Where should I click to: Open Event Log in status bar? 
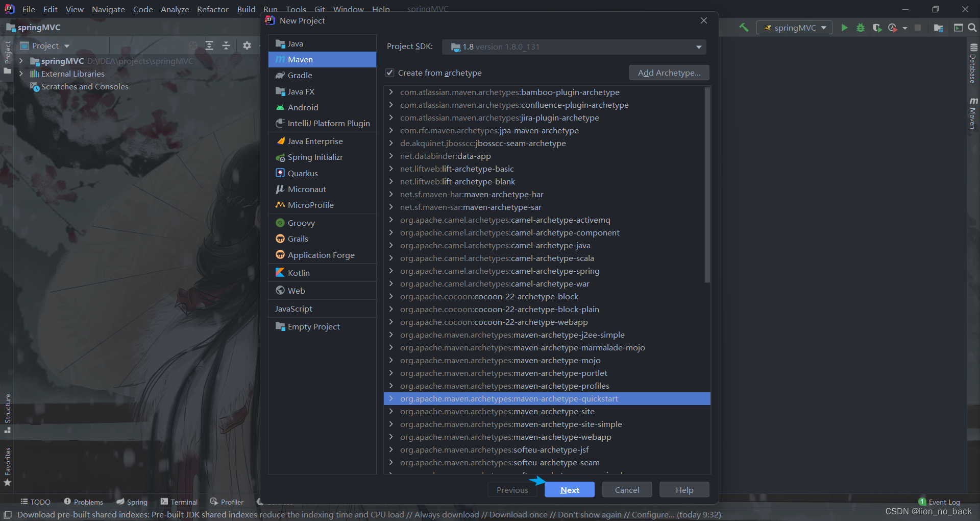point(940,502)
